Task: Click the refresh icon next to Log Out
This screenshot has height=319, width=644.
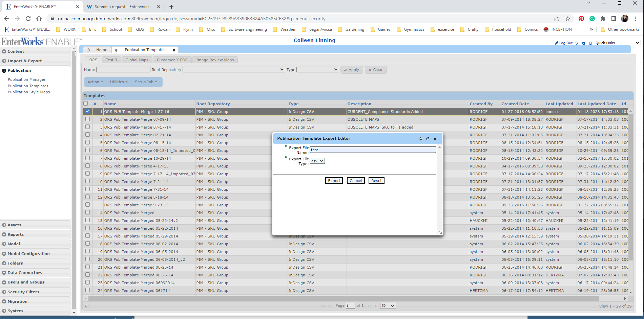Action: coord(577,43)
